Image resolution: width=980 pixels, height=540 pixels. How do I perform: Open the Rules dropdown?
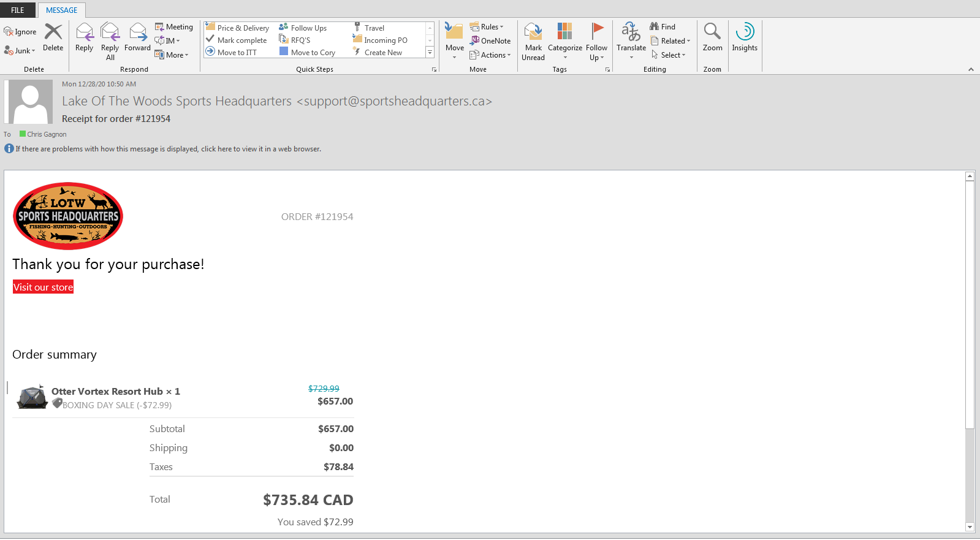click(x=487, y=27)
